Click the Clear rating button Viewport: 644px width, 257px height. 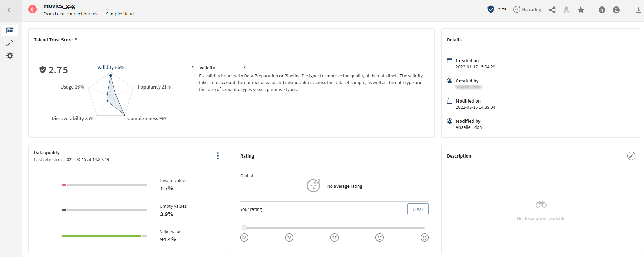coord(417,209)
